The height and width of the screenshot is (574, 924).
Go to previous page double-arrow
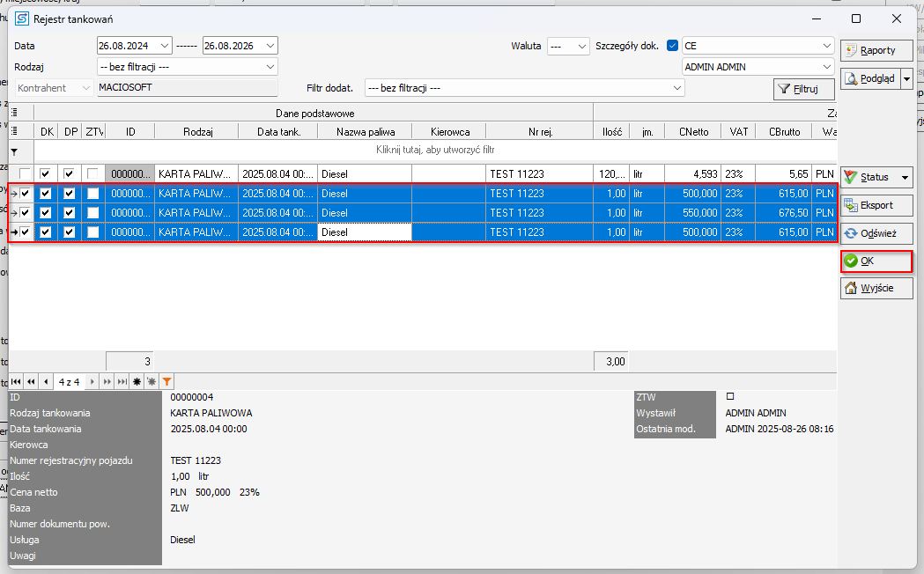pos(31,382)
